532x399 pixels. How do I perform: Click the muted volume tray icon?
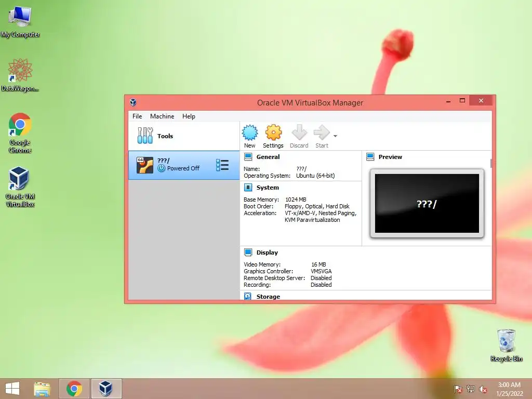(x=483, y=389)
